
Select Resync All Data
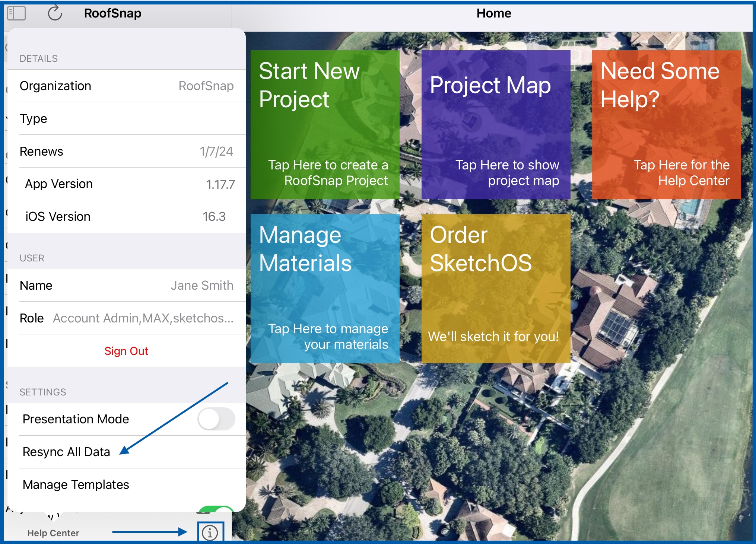[127, 452]
